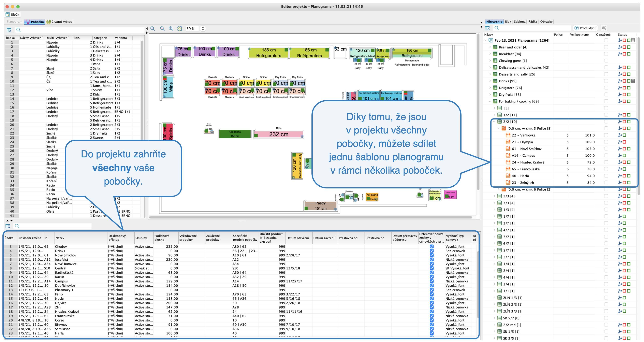The image size is (644, 342).
Task: Expand the 3/3 [4] node
Action: [495, 203]
